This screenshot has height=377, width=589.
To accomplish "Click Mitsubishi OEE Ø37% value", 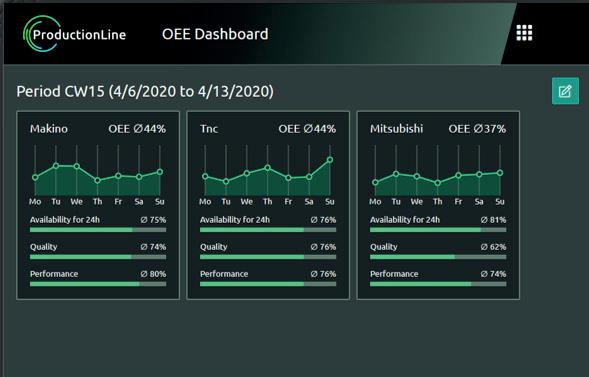I will [x=477, y=129].
